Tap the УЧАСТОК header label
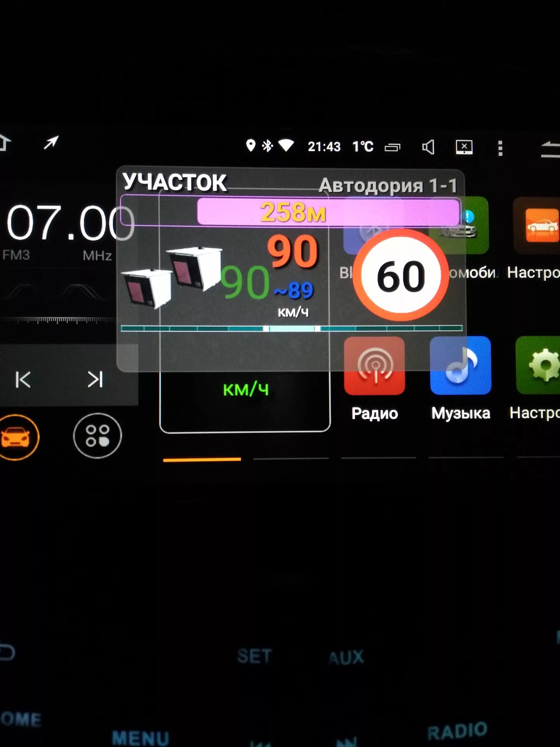The width and height of the screenshot is (560, 747). 174,182
